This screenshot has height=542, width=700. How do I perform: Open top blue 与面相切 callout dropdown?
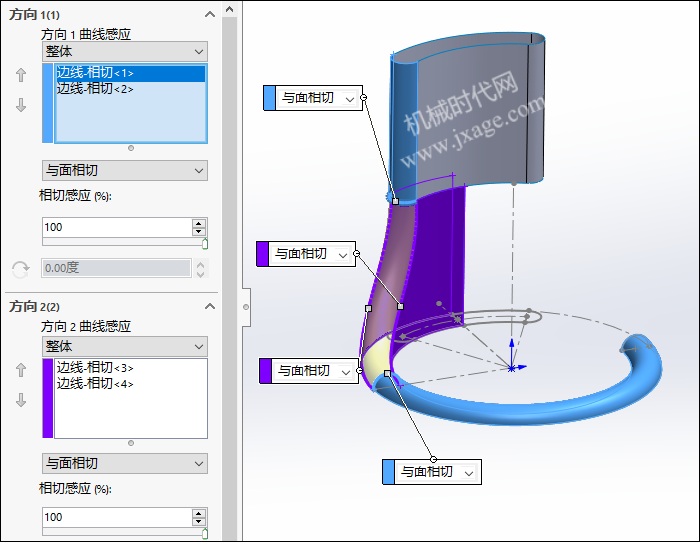pyautogui.click(x=350, y=99)
